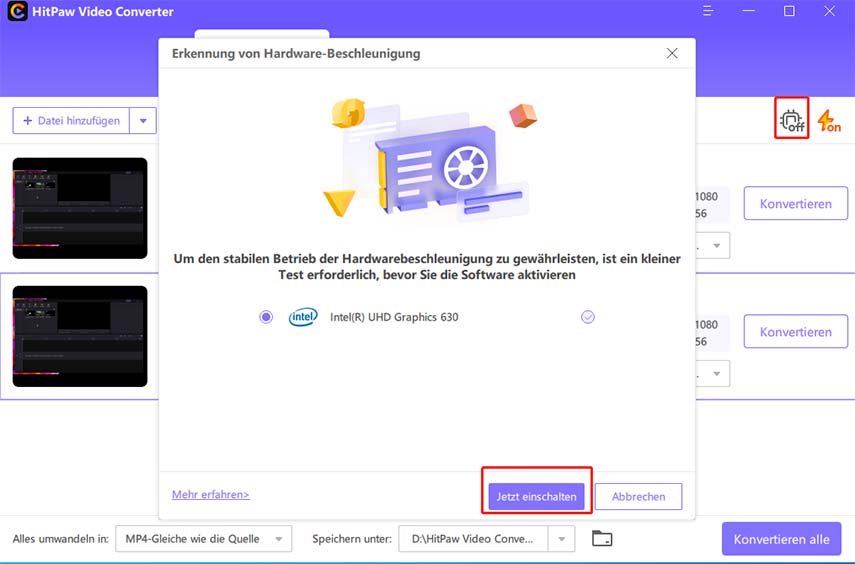Click the HitPaw app logo icon
The height and width of the screenshot is (564, 855).
[17, 11]
